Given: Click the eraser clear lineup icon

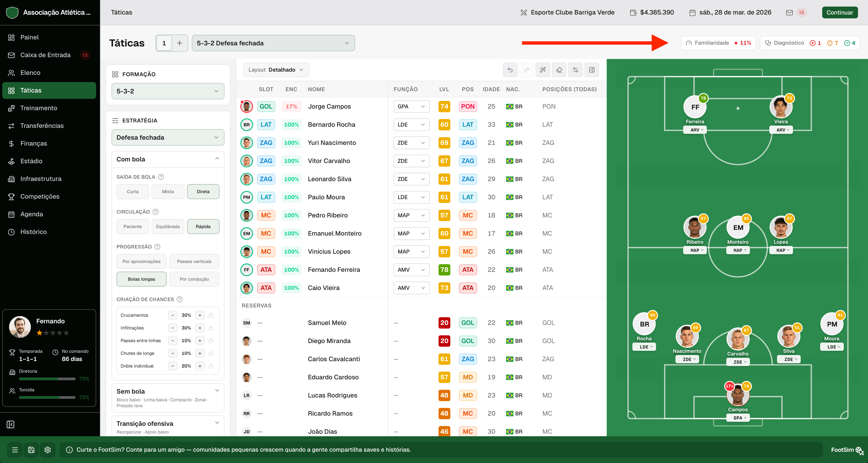Looking at the screenshot, I should [559, 70].
